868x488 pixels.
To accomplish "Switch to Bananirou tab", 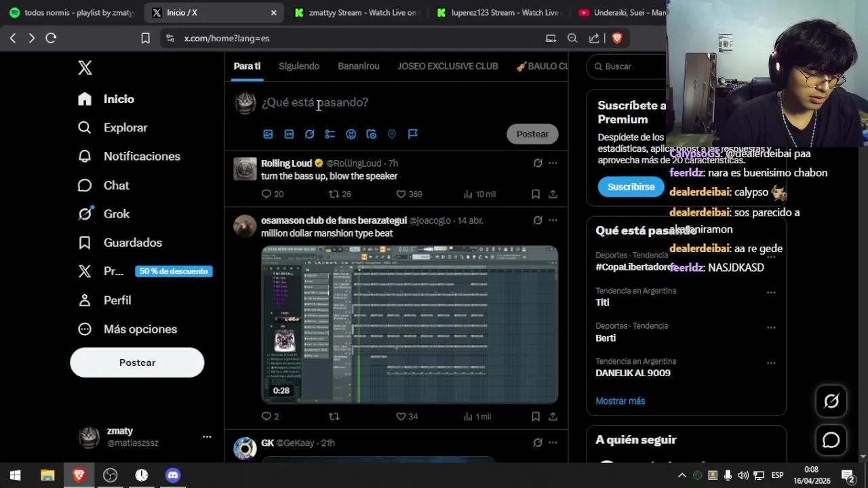I will pos(359,66).
